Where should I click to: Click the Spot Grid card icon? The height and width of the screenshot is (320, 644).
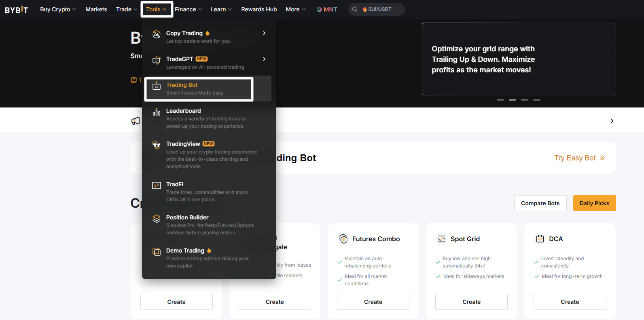[442, 239]
